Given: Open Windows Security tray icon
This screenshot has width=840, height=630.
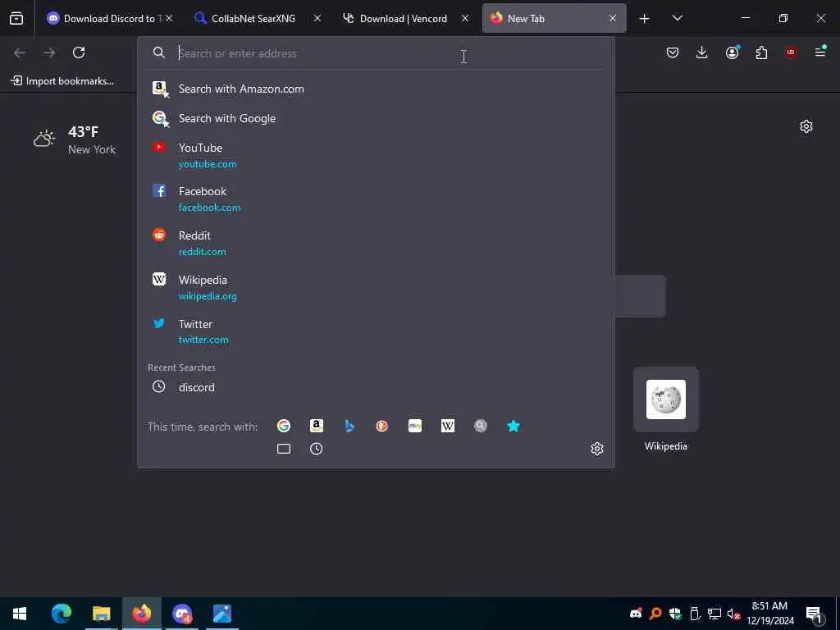Looking at the screenshot, I should tap(675, 614).
